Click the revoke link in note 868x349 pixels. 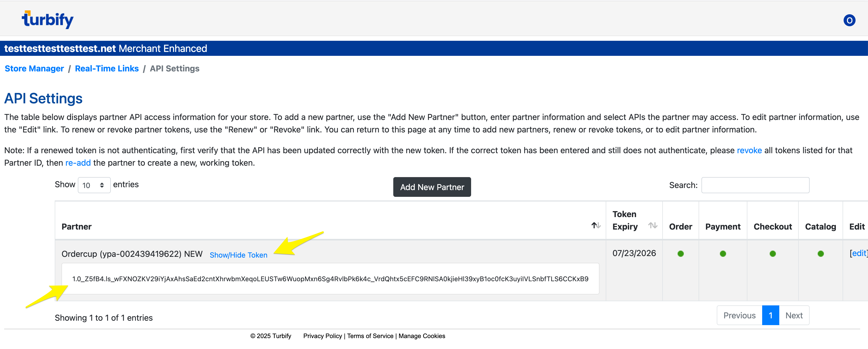point(749,150)
